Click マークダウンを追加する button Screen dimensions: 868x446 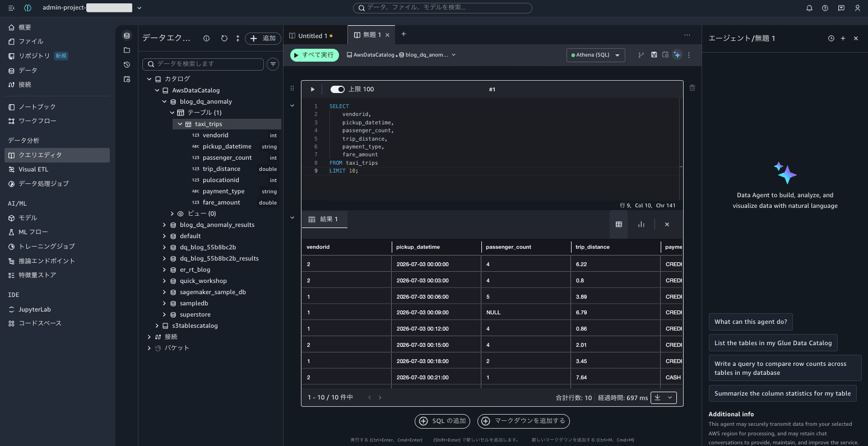point(524,421)
